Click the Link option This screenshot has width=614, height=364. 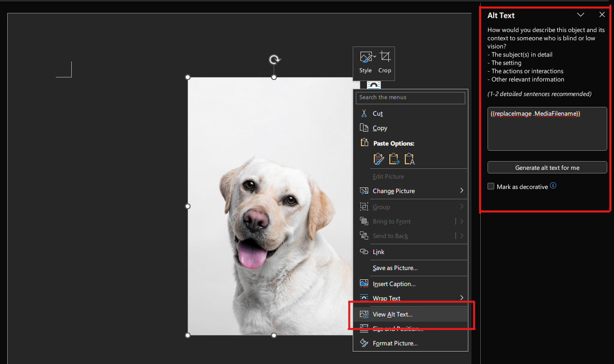[x=378, y=251]
